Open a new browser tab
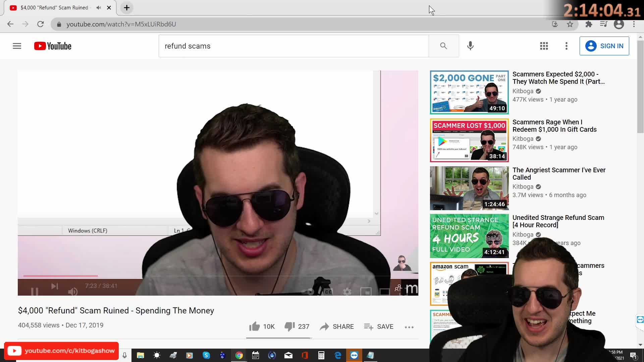The image size is (644, 362). pos(127,8)
